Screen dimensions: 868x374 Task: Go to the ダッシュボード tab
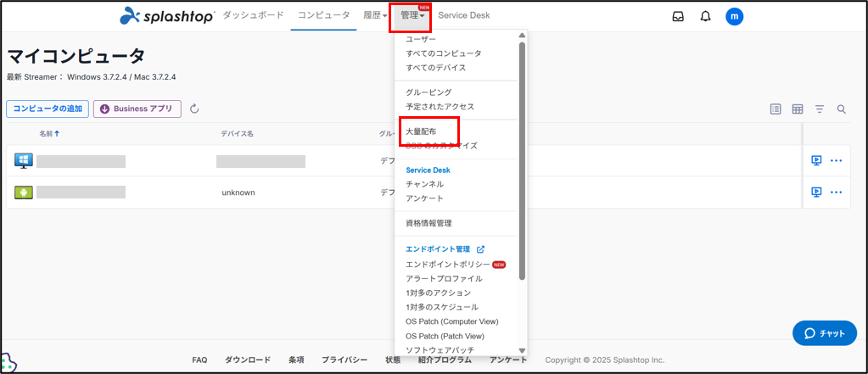(253, 15)
